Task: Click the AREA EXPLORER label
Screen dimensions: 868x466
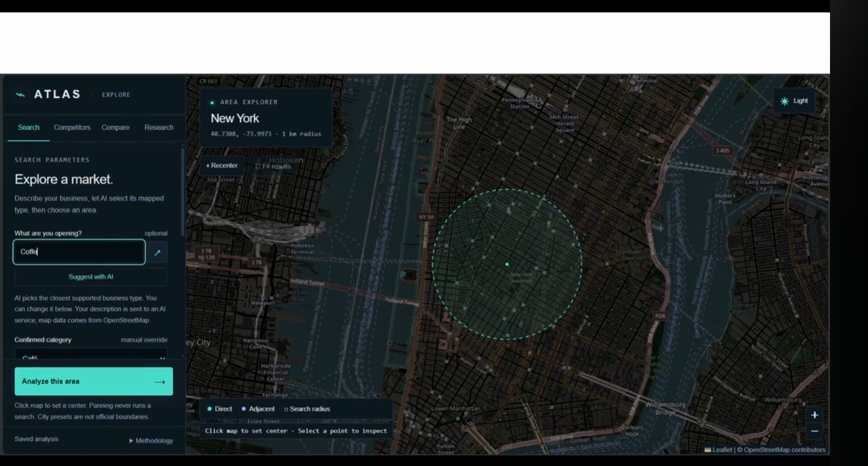Action: [x=249, y=102]
